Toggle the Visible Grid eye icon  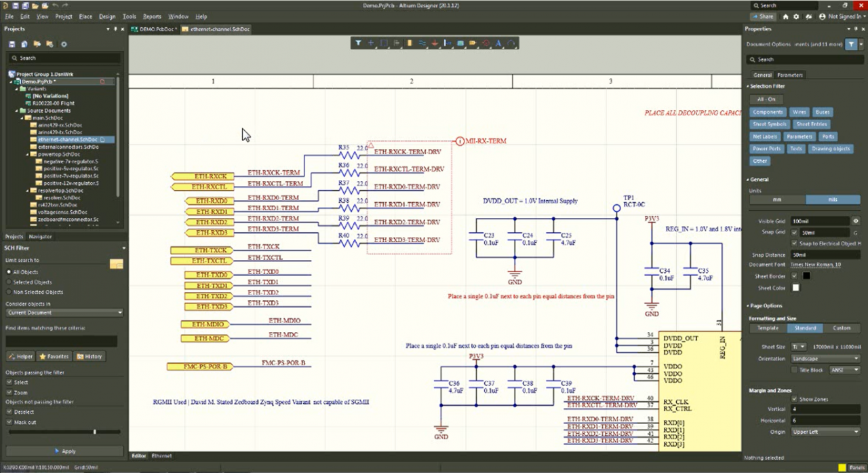(x=856, y=220)
